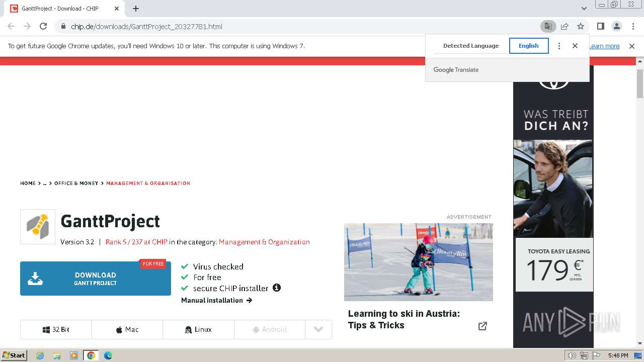Image resolution: width=644 pixels, height=362 pixels.
Task: Open Chrome's three-dot menu
Action: [x=632, y=26]
